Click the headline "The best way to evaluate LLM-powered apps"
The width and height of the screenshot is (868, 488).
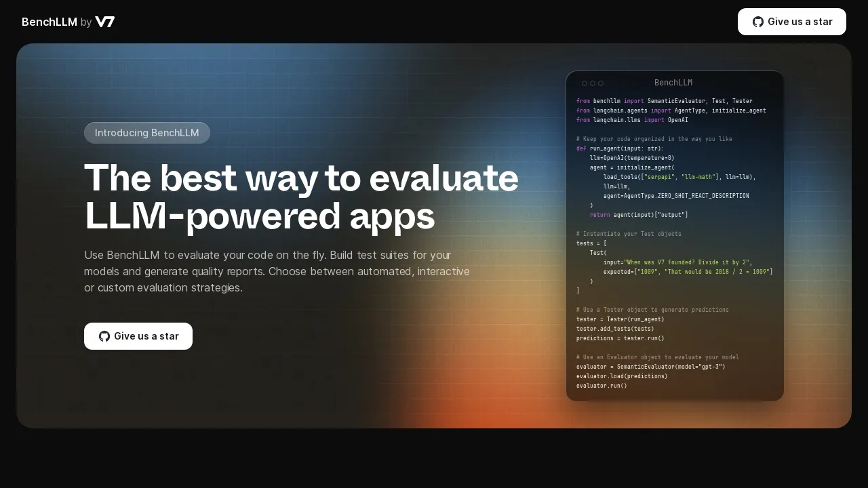coord(302,197)
